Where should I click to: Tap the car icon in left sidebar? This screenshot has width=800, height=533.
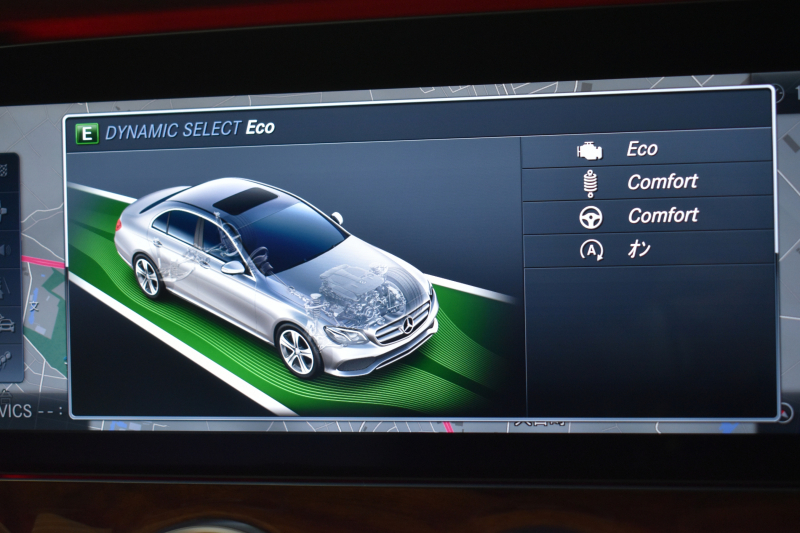pos(6,323)
